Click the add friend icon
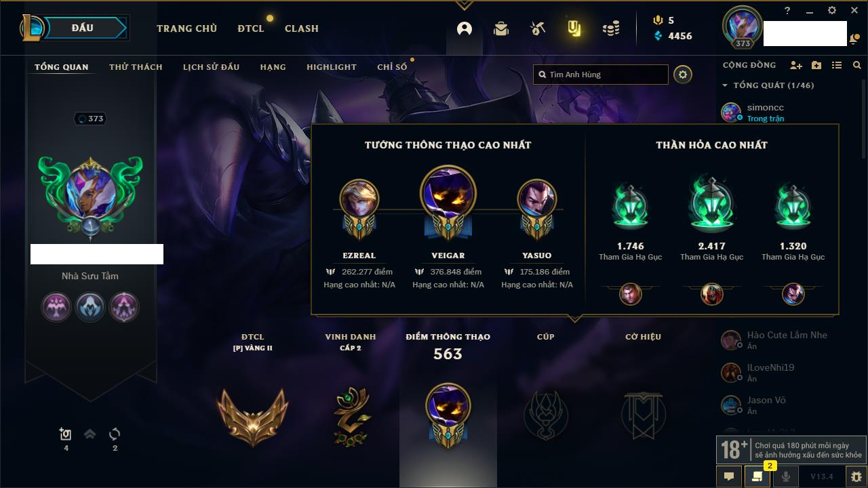868x488 pixels. coord(796,65)
